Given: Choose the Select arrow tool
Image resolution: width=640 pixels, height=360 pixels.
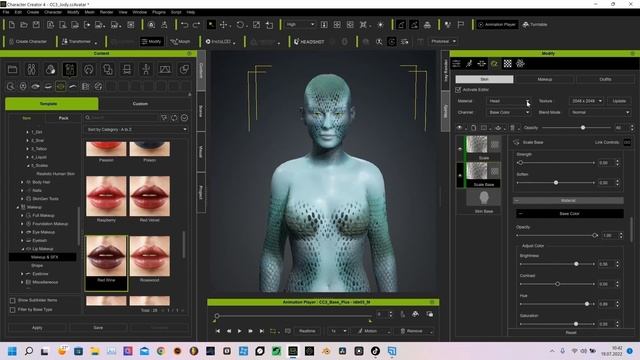Looking at the screenshot, I should [211, 25].
